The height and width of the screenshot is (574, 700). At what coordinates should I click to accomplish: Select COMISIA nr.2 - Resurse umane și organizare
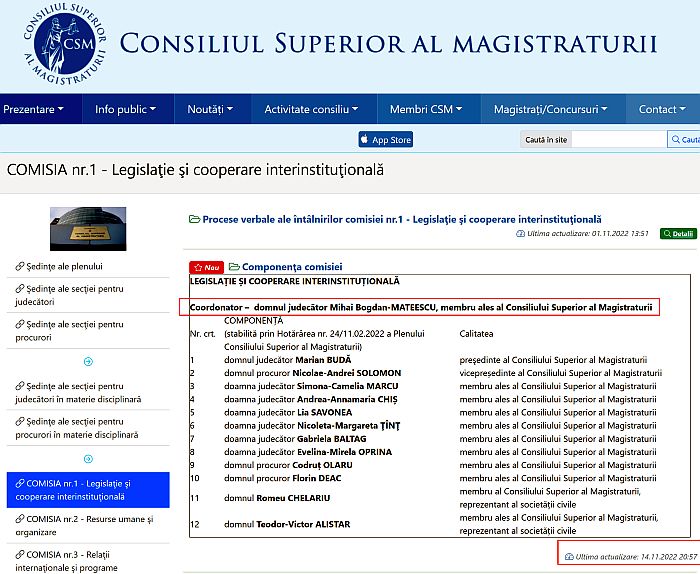click(x=84, y=525)
